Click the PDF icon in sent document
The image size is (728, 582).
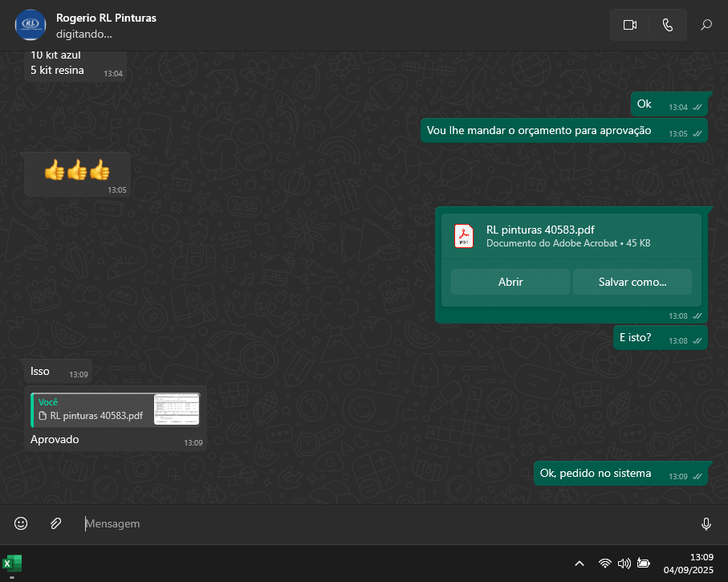click(x=464, y=236)
